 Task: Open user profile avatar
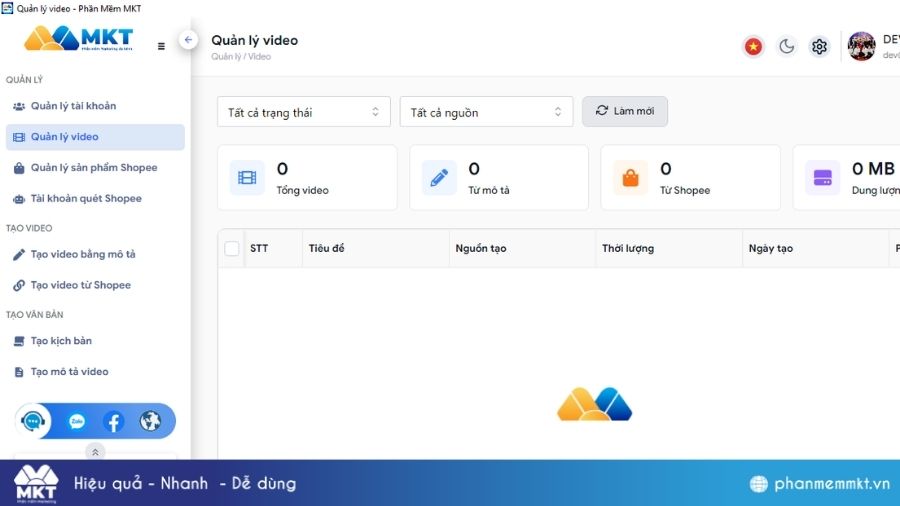[x=862, y=46]
